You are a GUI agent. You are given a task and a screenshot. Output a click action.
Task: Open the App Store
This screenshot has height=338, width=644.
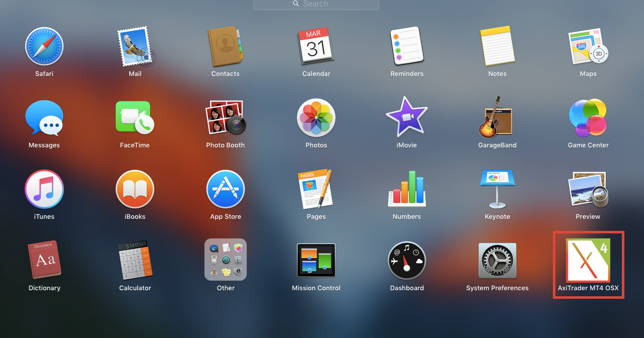tap(225, 189)
